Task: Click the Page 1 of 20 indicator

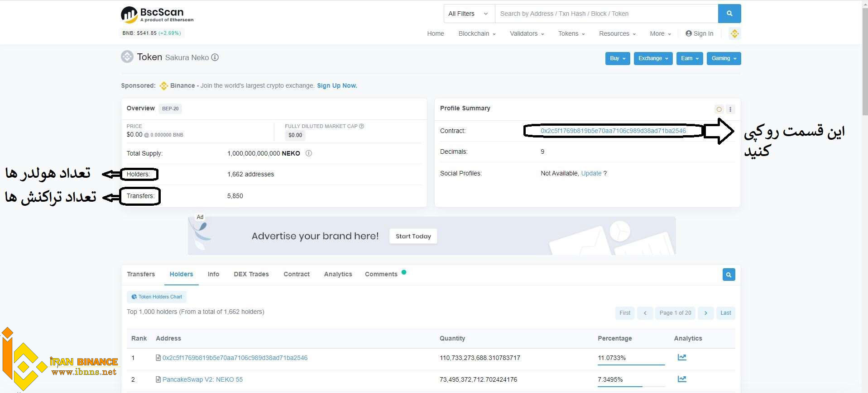Action: click(675, 313)
